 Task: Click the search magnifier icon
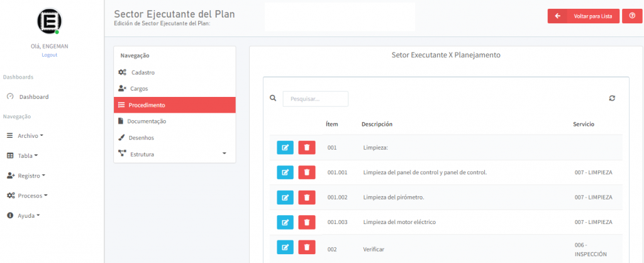tap(273, 98)
